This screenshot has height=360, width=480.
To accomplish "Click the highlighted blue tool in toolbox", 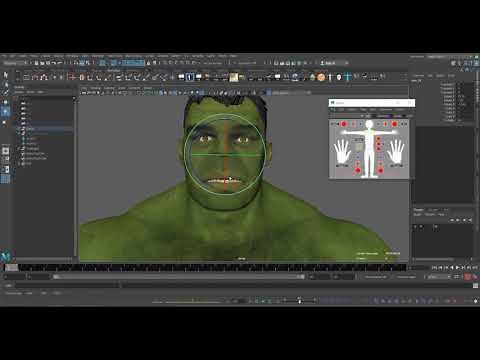I will tap(5, 112).
